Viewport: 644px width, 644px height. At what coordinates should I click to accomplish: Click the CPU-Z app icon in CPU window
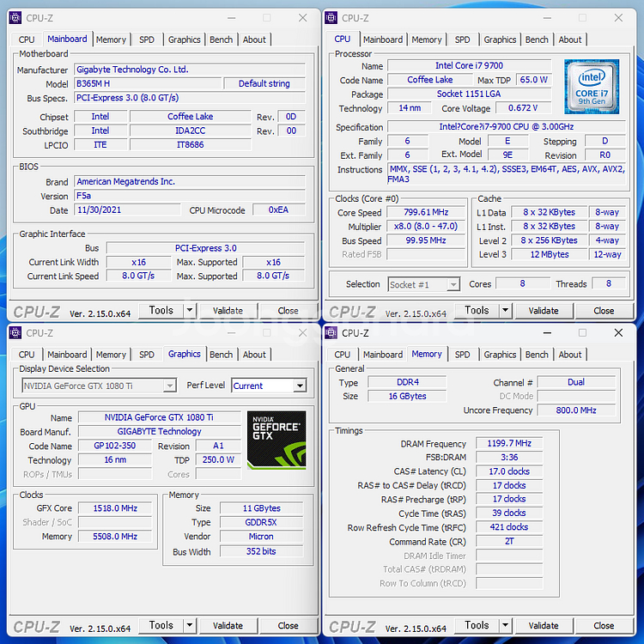click(x=331, y=18)
